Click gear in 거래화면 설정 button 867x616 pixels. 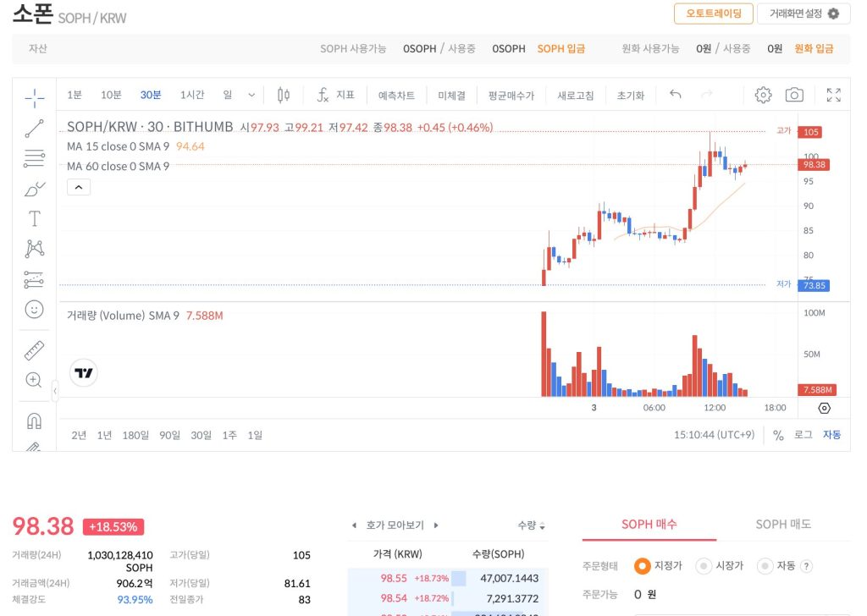[833, 14]
